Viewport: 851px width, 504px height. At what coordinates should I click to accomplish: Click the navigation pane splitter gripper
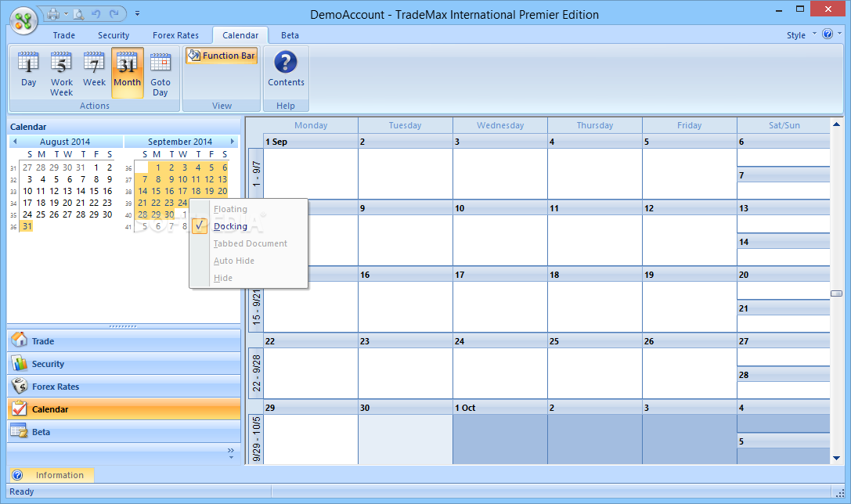coord(123,326)
